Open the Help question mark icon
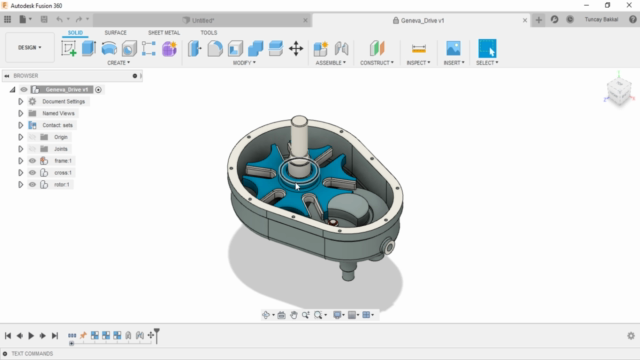This screenshot has height=360, width=640. [633, 19]
